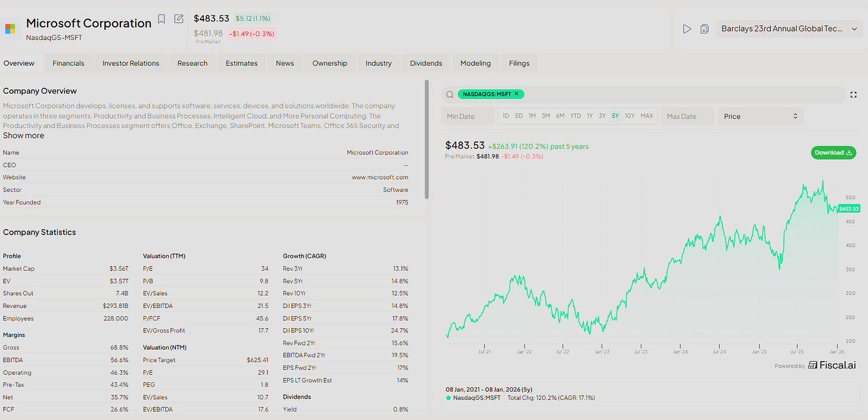Expand company description with Show more
The image size is (868, 420).
[23, 135]
